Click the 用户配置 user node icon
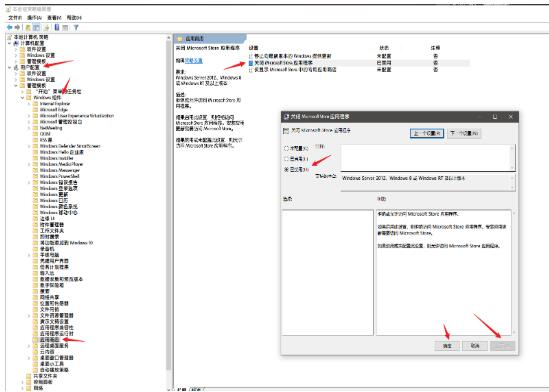The height and width of the screenshot is (392, 549). click(x=16, y=67)
